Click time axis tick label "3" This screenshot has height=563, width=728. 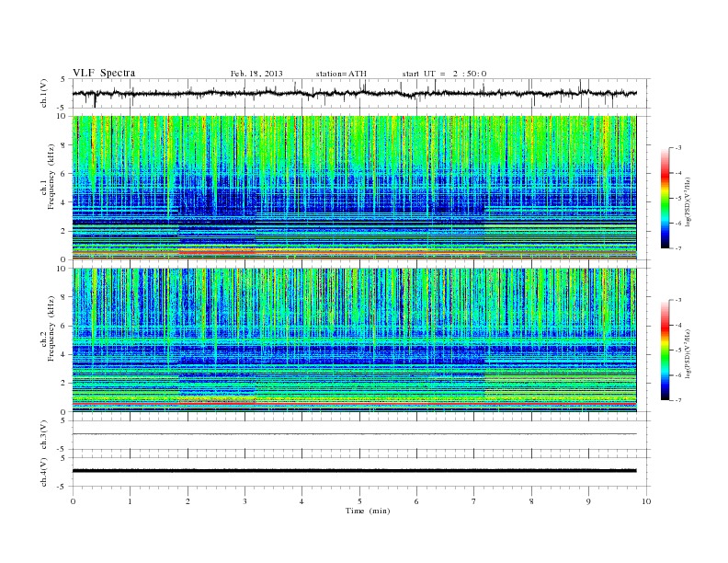pyautogui.click(x=245, y=501)
